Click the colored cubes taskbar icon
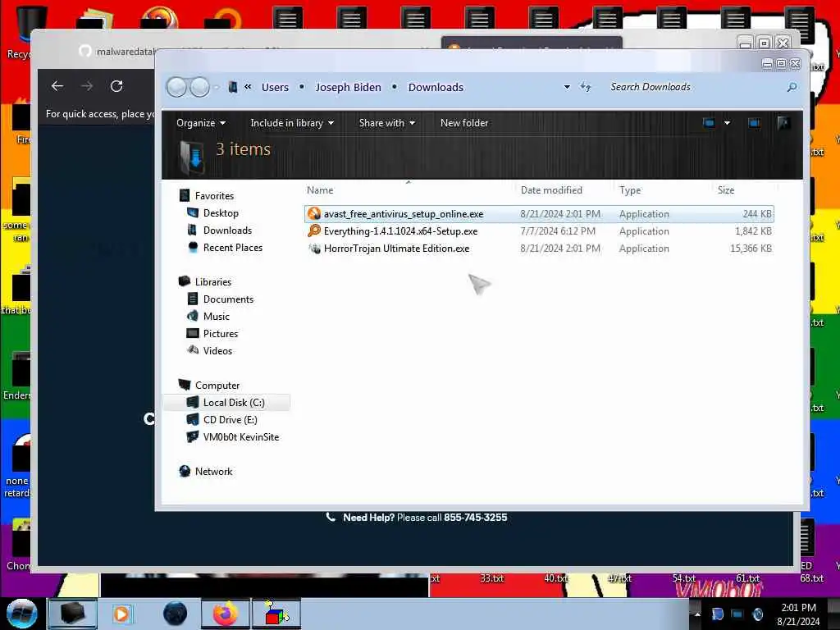 276,614
